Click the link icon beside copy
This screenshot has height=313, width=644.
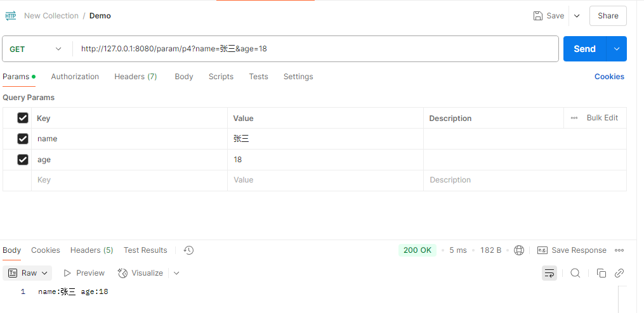click(x=619, y=273)
